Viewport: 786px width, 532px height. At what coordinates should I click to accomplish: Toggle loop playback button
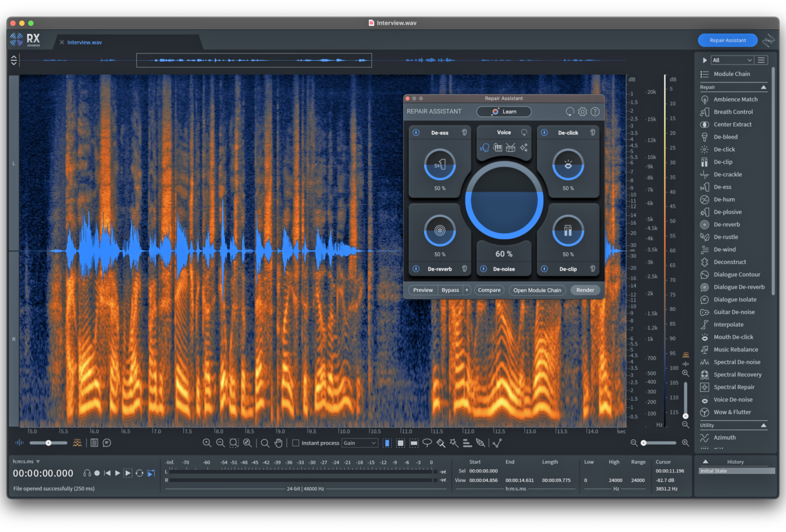(139, 473)
